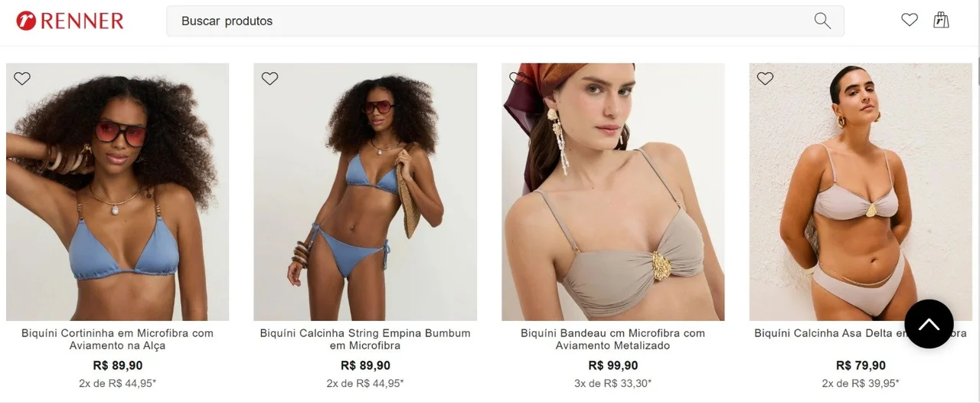Select the full-body blue bikini photo
The width and height of the screenshot is (980, 403).
point(365,192)
